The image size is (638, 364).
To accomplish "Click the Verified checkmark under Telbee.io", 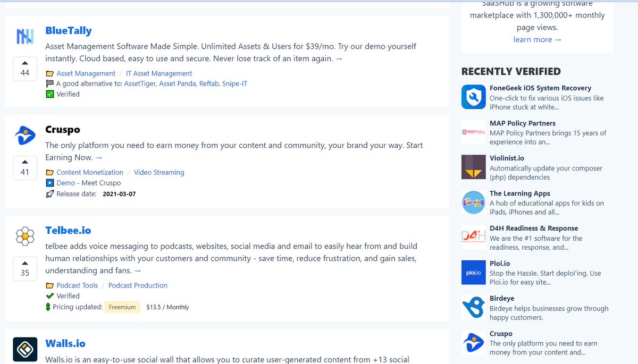I will point(49,296).
